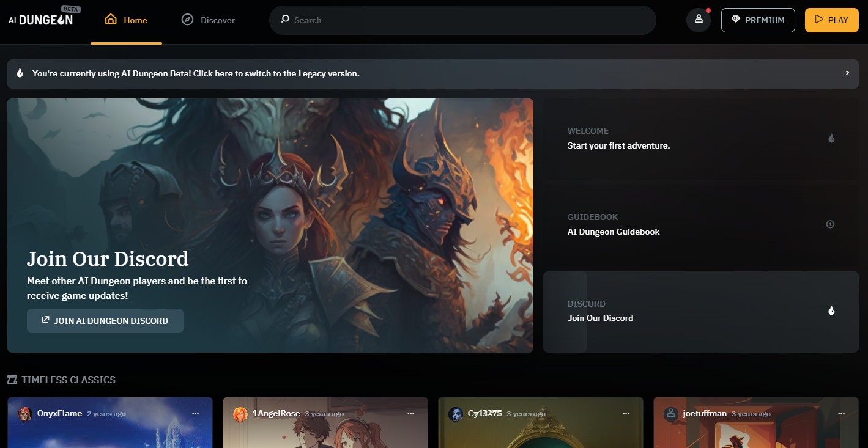
Task: Click Cy13275's avatar
Action: click(456, 414)
